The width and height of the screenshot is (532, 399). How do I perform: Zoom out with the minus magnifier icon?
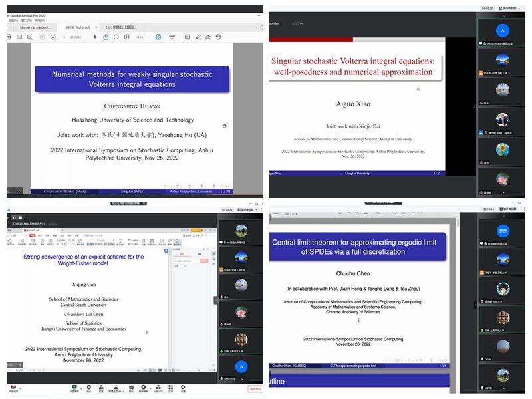(116, 37)
